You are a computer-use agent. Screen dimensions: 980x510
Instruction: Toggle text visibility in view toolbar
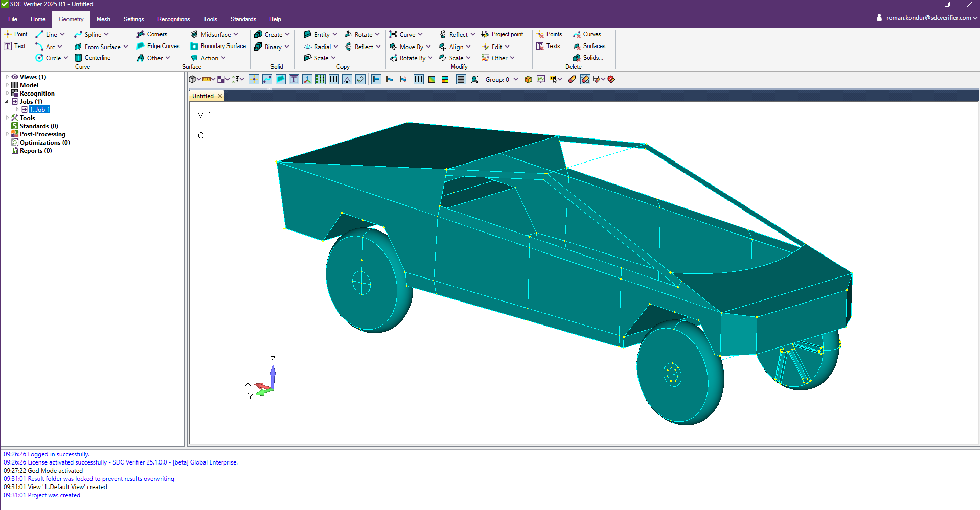click(x=294, y=79)
